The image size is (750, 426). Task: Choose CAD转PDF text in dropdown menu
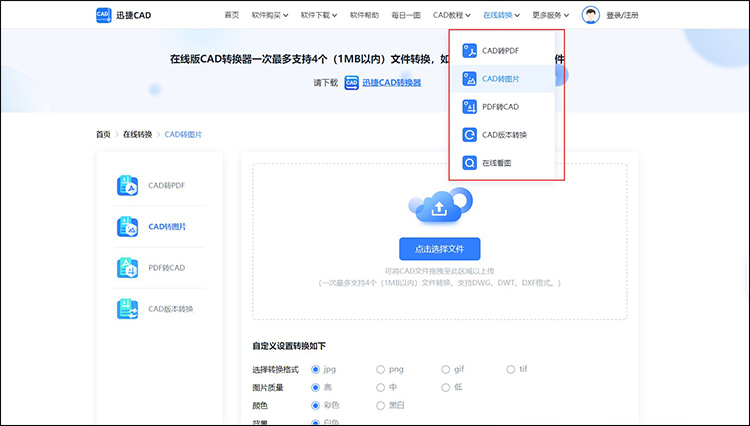click(x=500, y=51)
